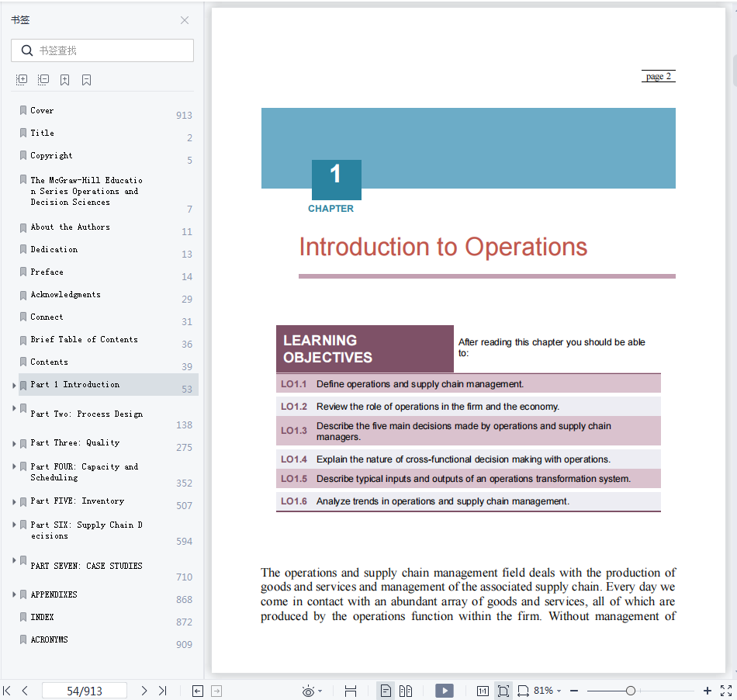Image resolution: width=737 pixels, height=700 pixels.
Task: Click the 'Introduction to Operations' chapter title
Action: click(443, 247)
